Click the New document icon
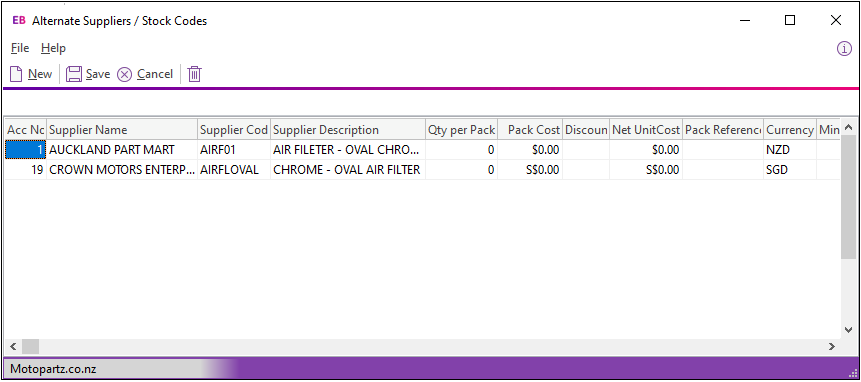The image size is (861, 382). tap(16, 74)
